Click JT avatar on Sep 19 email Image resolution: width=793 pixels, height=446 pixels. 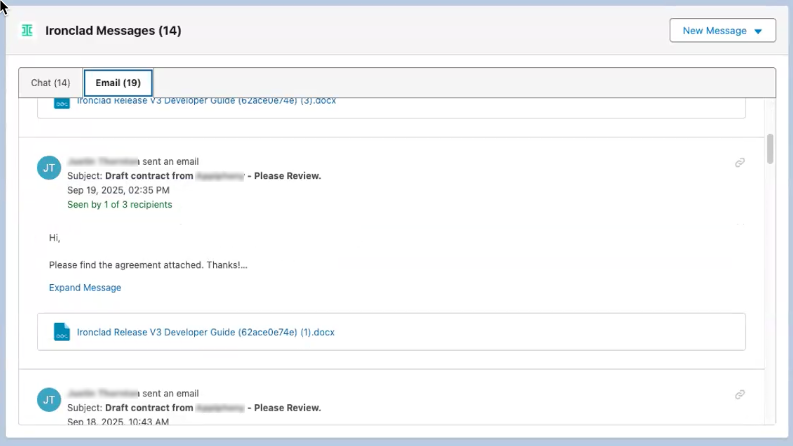[49, 168]
